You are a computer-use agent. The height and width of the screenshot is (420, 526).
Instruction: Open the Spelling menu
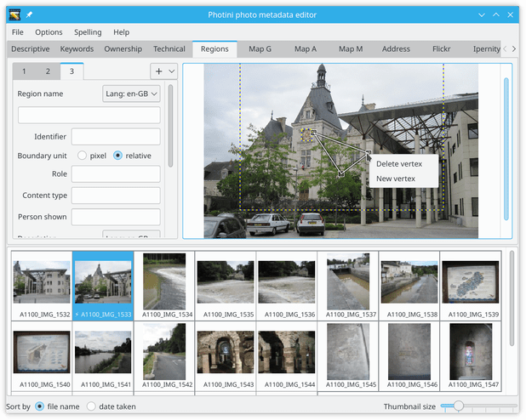pyautogui.click(x=88, y=32)
